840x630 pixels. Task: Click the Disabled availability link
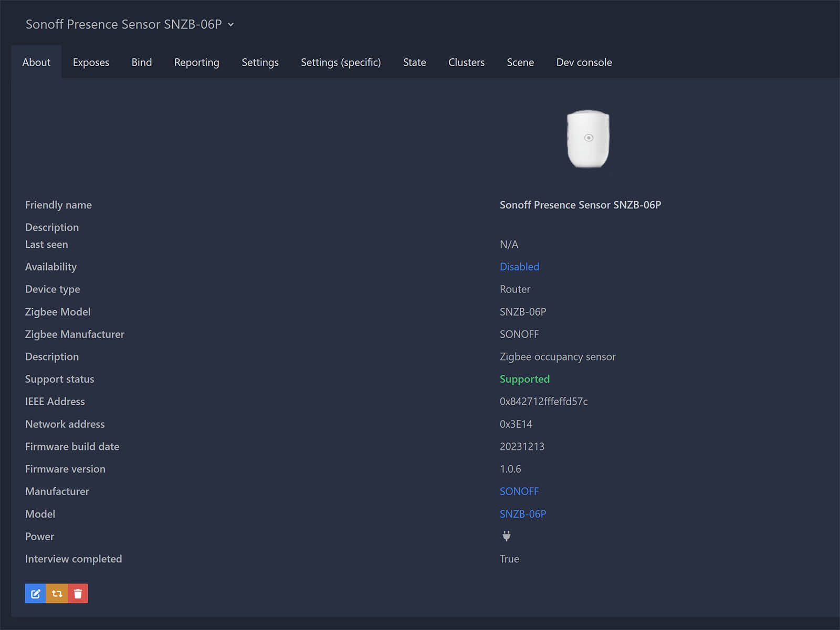click(x=519, y=267)
